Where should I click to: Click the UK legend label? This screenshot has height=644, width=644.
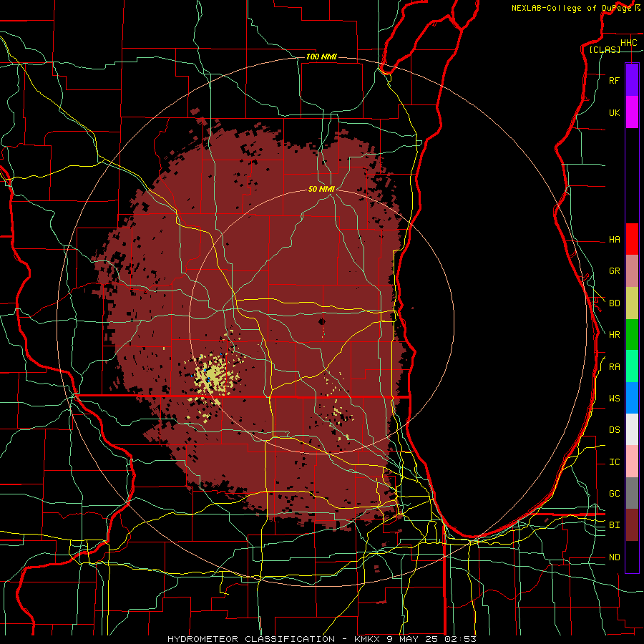click(x=614, y=113)
